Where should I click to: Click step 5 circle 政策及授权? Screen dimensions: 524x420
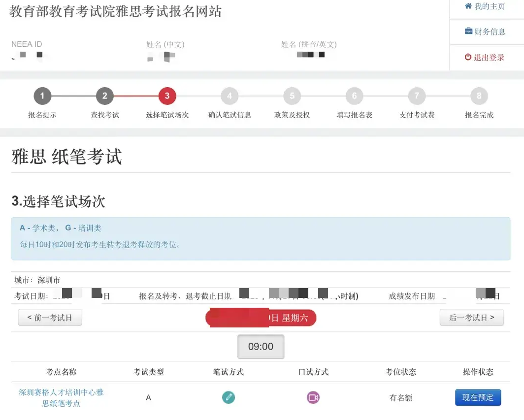coord(292,96)
